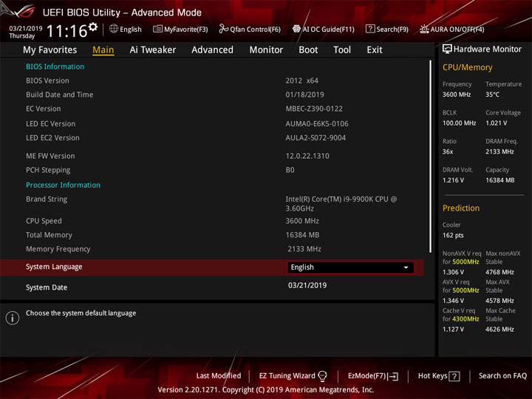
Task: Toggle AURA ON/OFF light icon
Action: point(424,29)
